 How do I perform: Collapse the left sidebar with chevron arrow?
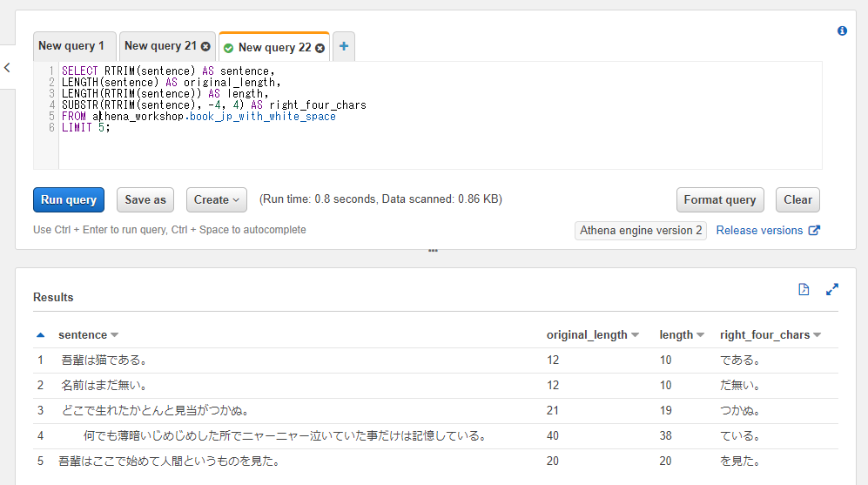pos(7,68)
